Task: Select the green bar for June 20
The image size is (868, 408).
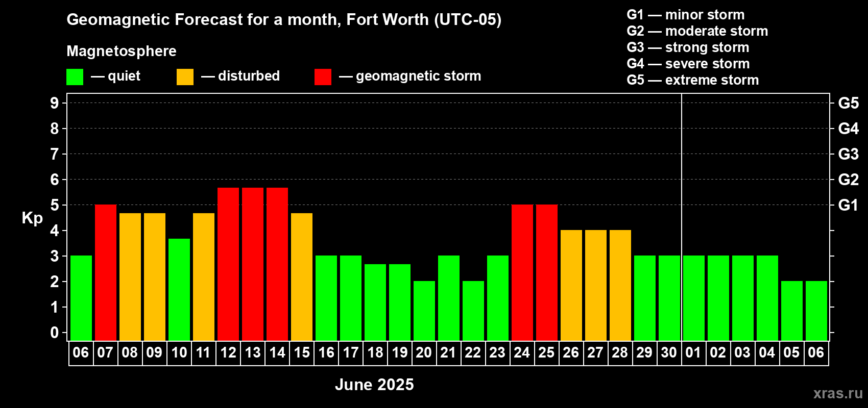Action: (x=424, y=311)
